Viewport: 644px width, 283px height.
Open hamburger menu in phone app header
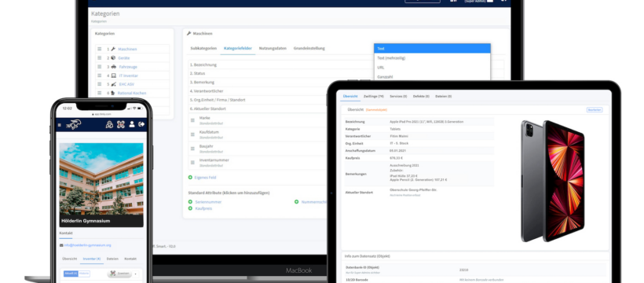(59, 125)
